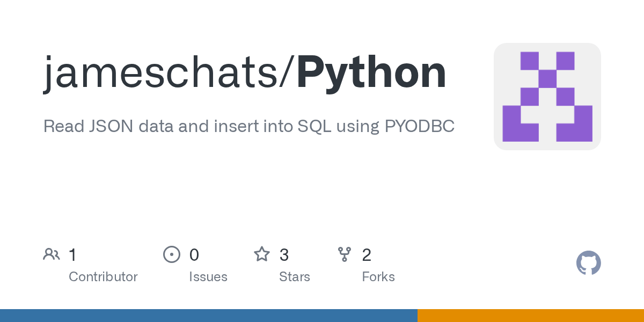Open the purple identicon avatar
Viewport: 644px width, 322px height.
tap(547, 97)
